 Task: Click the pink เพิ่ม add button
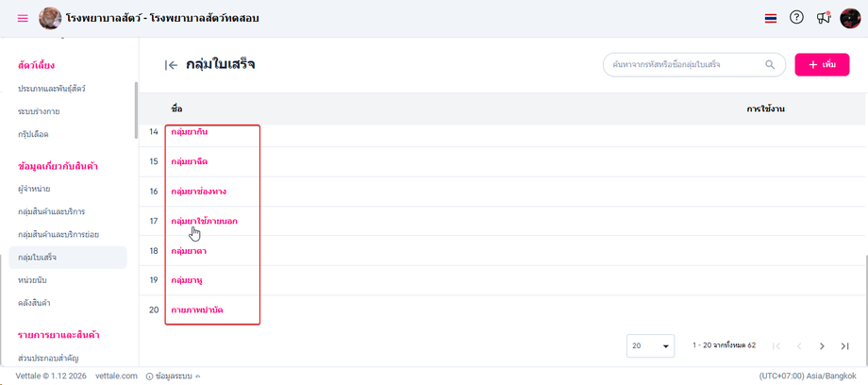pyautogui.click(x=822, y=65)
